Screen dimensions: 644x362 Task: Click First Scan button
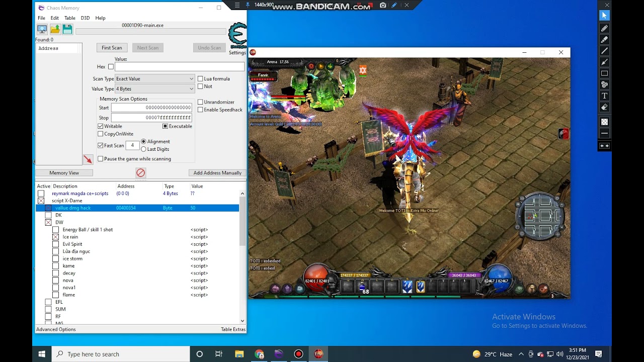click(112, 48)
